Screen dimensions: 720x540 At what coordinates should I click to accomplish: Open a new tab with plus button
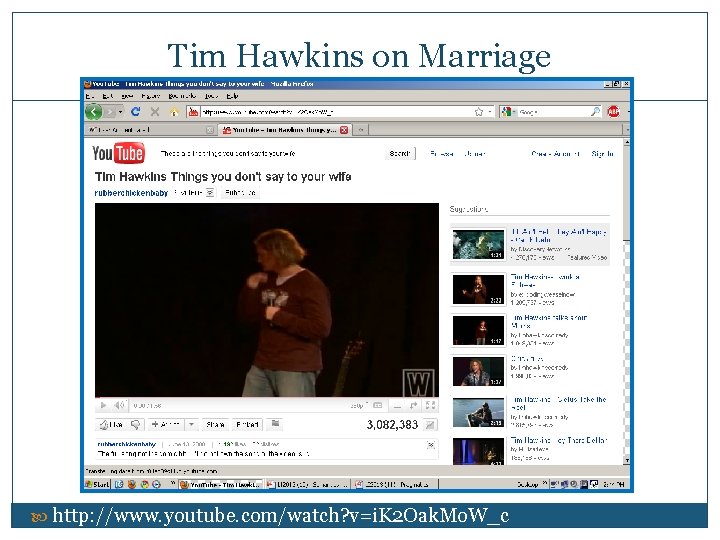tap(361, 130)
